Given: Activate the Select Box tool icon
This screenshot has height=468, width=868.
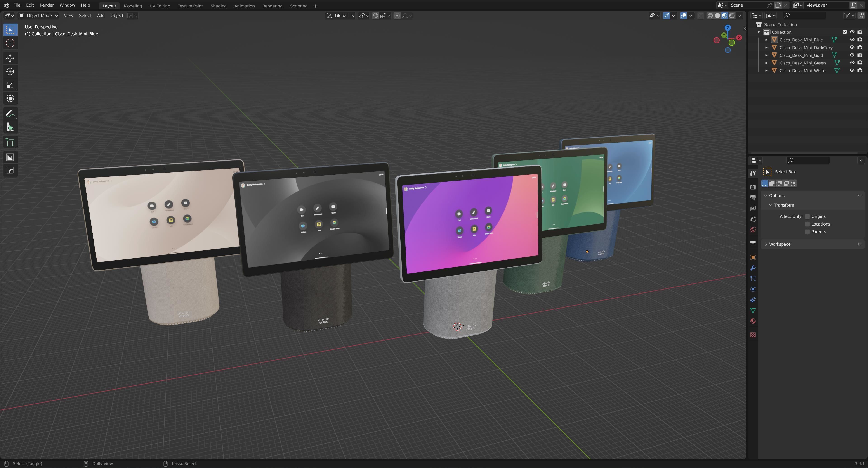Looking at the screenshot, I should [10, 30].
